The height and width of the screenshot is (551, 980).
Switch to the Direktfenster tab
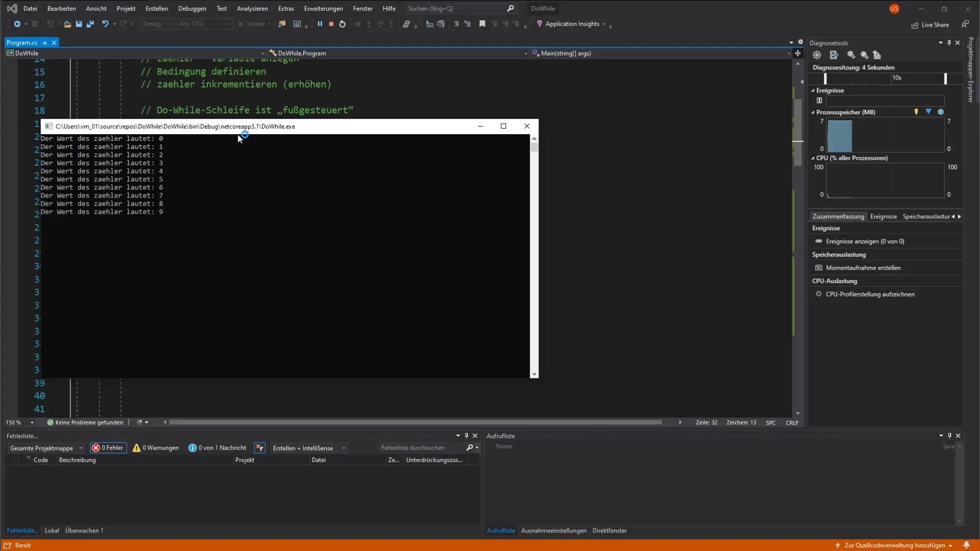point(609,531)
